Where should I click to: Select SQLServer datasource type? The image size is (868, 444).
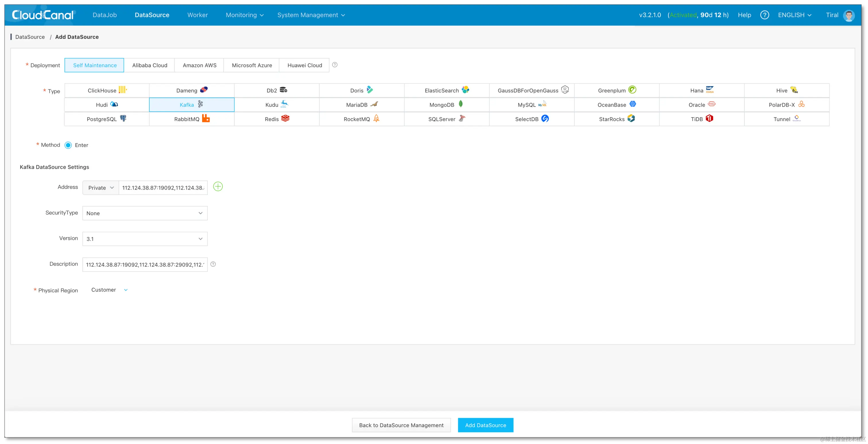click(447, 119)
